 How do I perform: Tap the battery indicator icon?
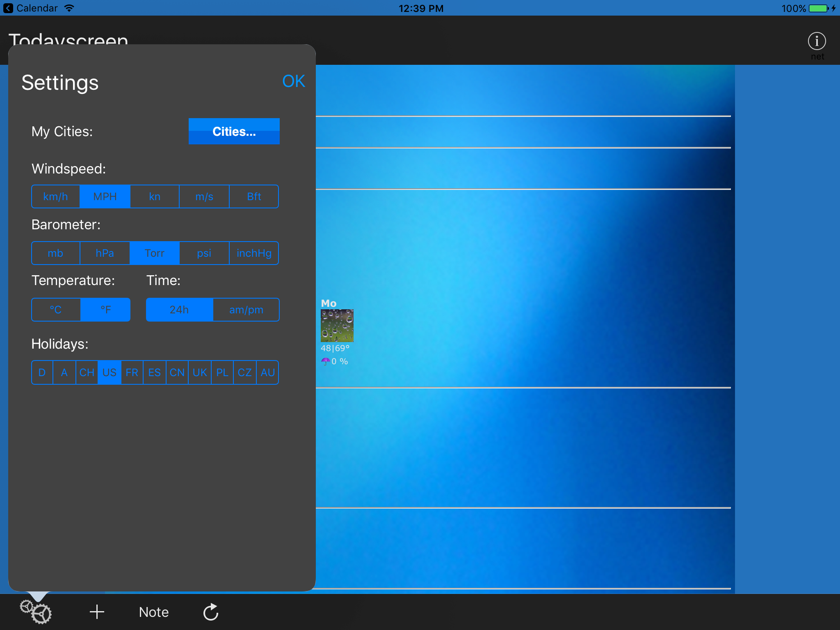pyautogui.click(x=818, y=8)
